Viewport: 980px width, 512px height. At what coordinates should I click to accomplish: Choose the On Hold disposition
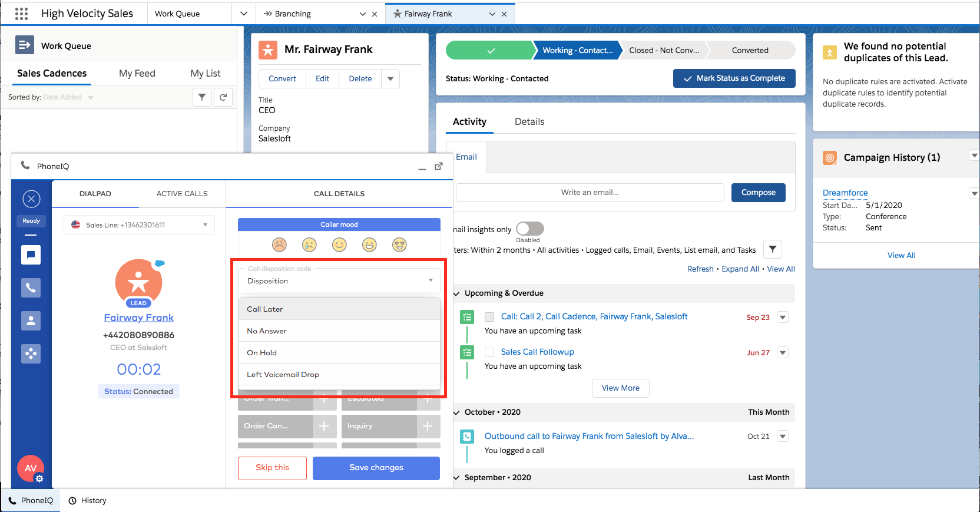click(x=339, y=353)
